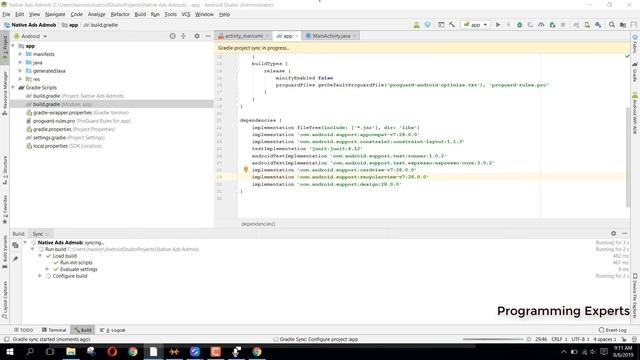Click the yellow lightbulb intention icon
640x360 pixels.
pyautogui.click(x=246, y=169)
